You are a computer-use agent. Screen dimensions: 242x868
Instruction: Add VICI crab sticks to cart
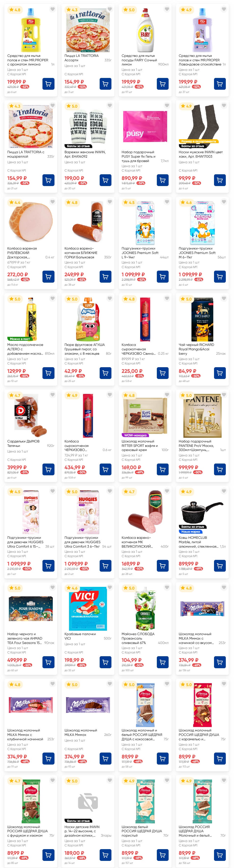click(106, 662)
